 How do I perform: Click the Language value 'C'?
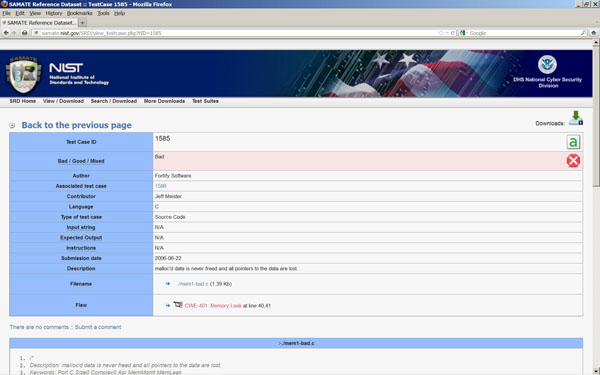click(157, 207)
